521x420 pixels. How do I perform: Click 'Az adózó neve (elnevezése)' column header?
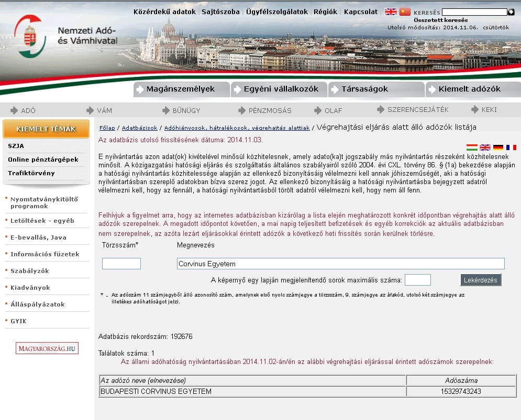pos(252,380)
